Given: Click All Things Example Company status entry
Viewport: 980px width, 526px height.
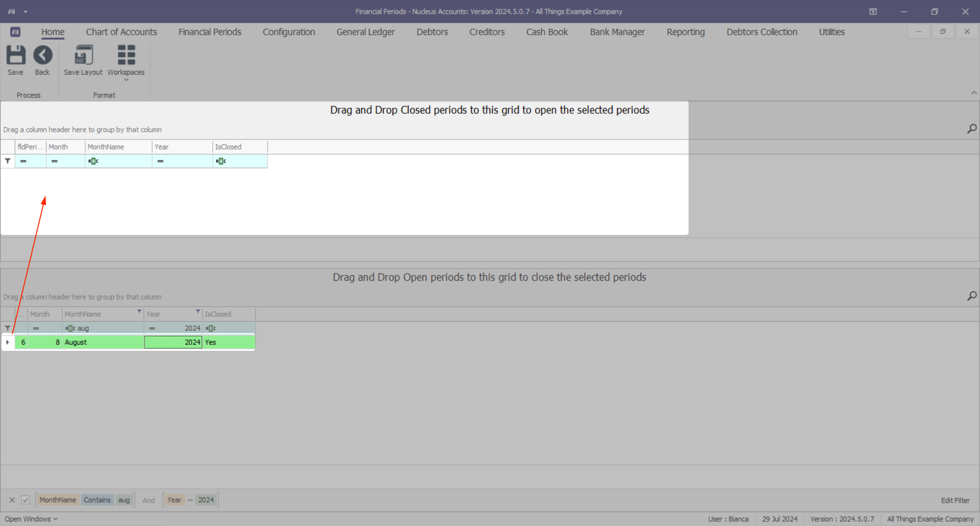Looking at the screenshot, I should click(930, 519).
